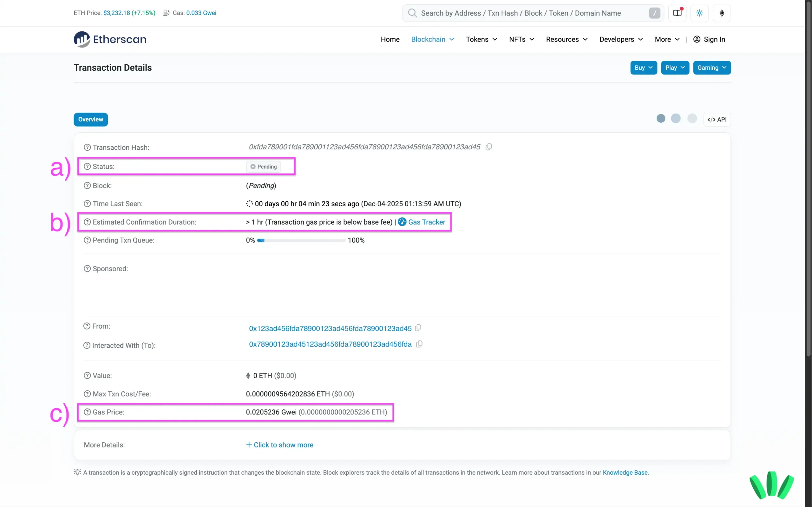The height and width of the screenshot is (507, 812).
Task: Switch to the Overview tab
Action: click(91, 119)
